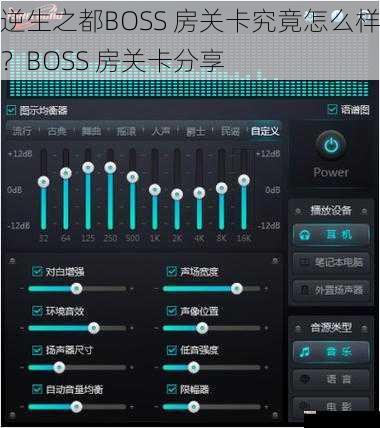Click the 声像位置 slider handle
The height and width of the screenshot is (428, 380).
202,328
